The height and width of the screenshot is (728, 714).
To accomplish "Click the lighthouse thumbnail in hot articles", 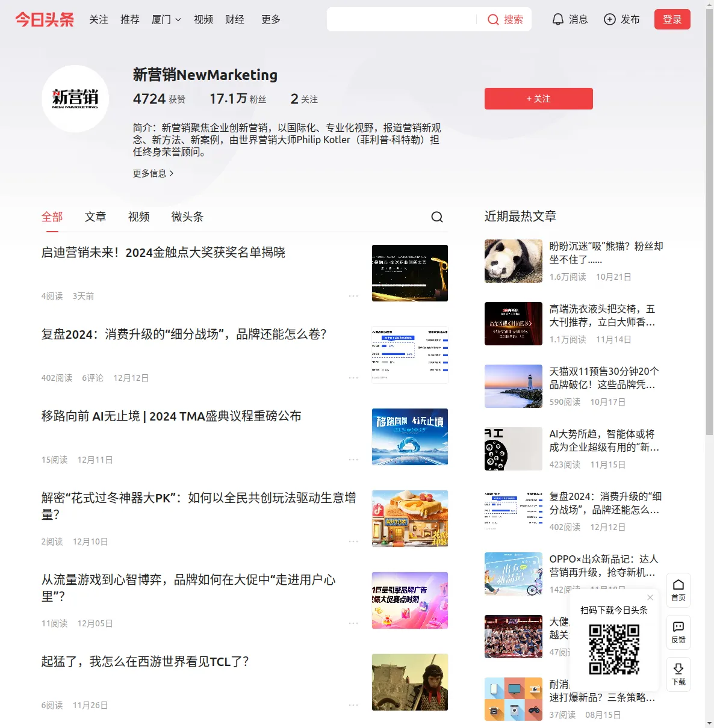I will tap(514, 386).
